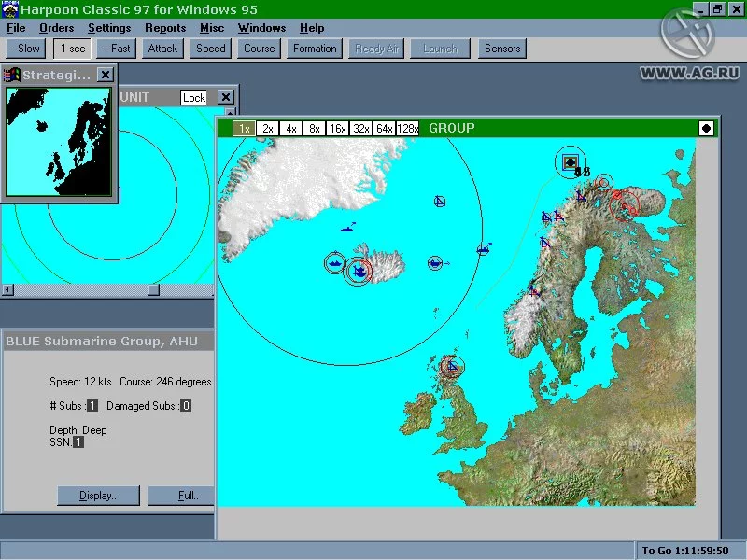Open the Windows menu
The width and height of the screenshot is (747, 560).
tap(262, 28)
